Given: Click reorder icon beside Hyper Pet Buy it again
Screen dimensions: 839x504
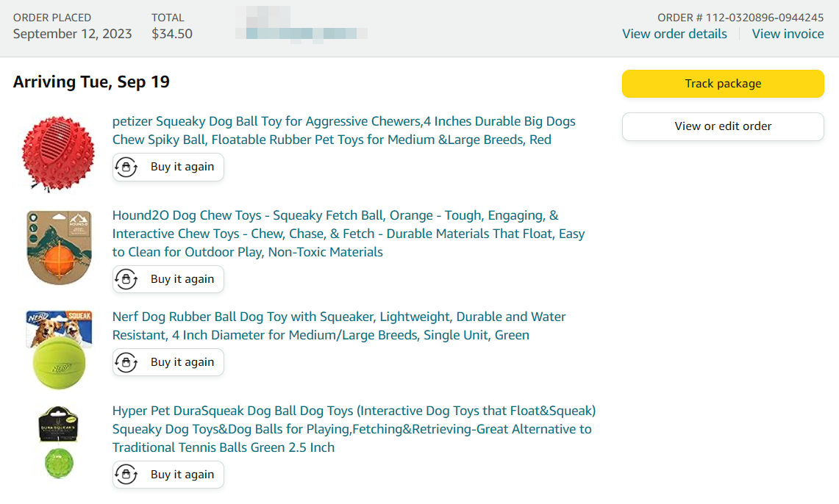Looking at the screenshot, I should (126, 475).
